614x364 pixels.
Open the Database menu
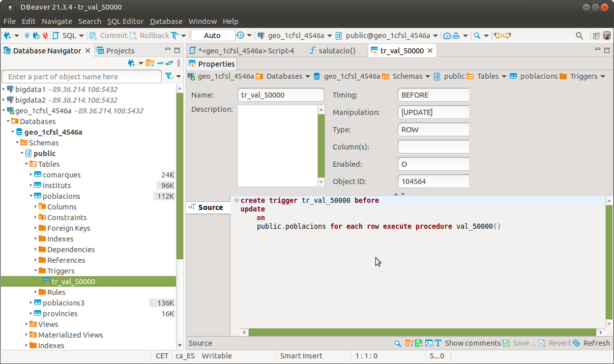tap(166, 21)
